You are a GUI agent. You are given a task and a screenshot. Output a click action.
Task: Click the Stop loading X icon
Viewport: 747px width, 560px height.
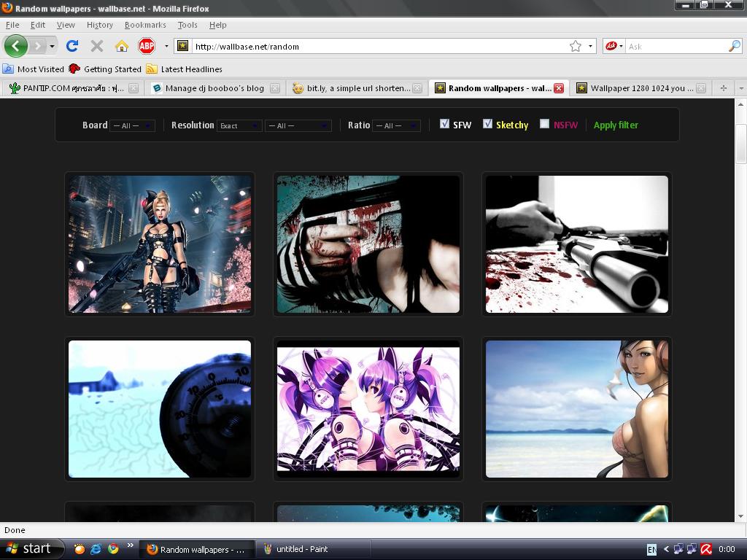point(97,46)
